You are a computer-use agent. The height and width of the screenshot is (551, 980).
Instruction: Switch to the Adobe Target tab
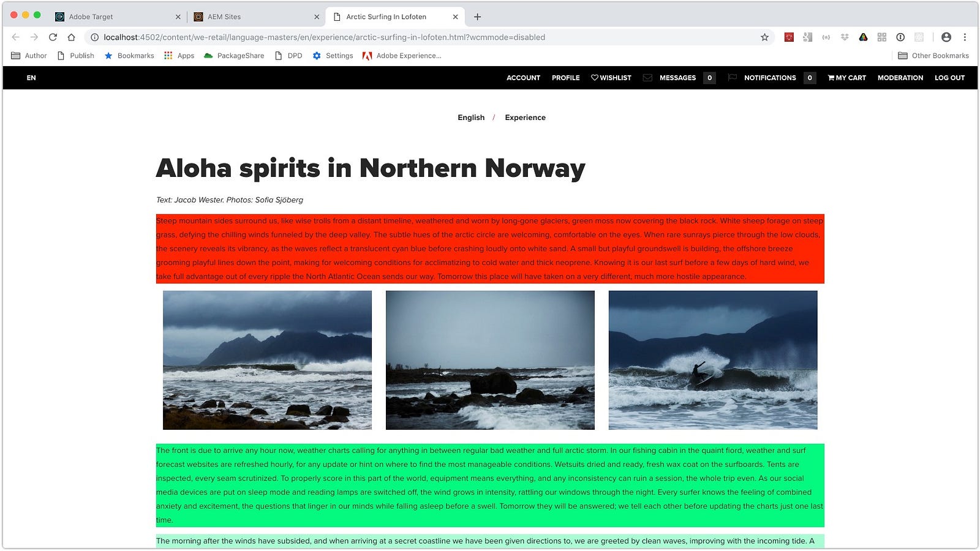click(116, 17)
